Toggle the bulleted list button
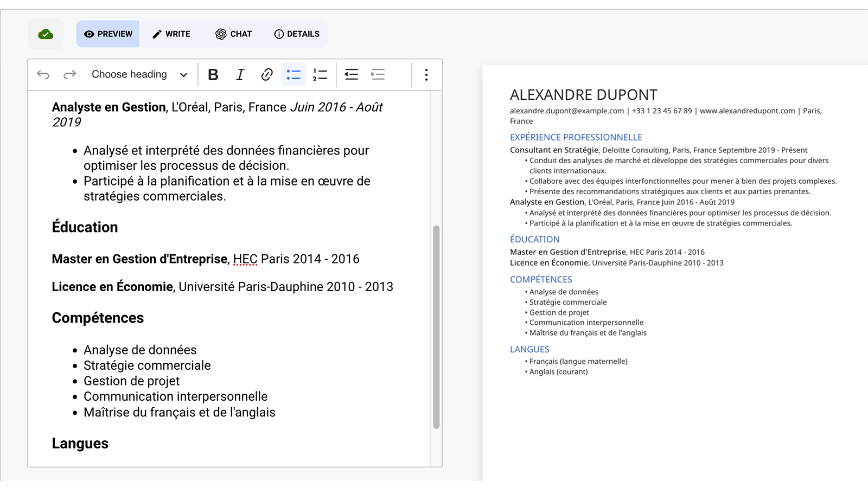Screen dimensions: 868x488 [x=293, y=74]
